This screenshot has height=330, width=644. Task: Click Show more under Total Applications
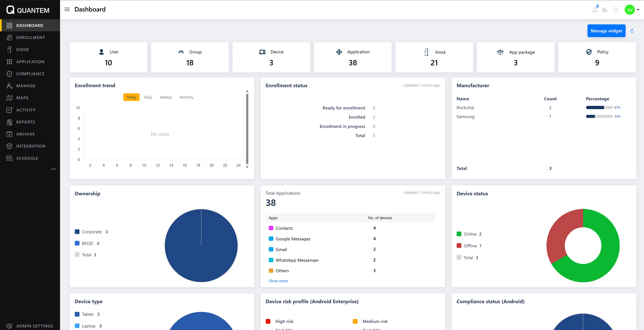tap(278, 281)
